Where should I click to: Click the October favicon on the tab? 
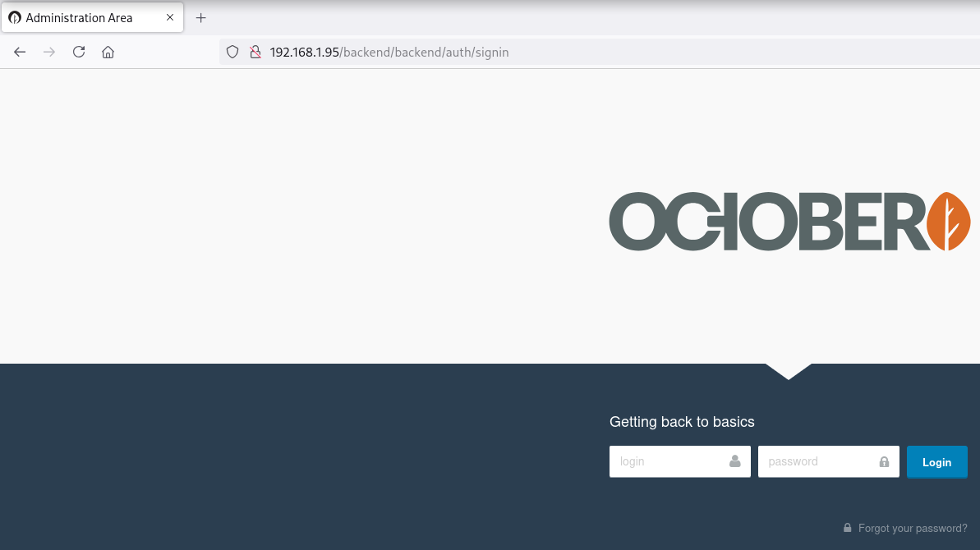[x=15, y=17]
